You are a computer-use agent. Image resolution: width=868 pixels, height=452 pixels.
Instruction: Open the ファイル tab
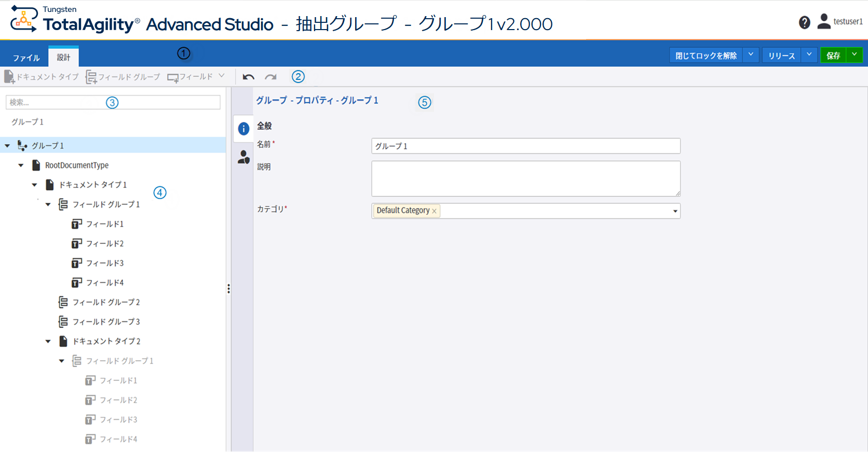click(x=26, y=58)
